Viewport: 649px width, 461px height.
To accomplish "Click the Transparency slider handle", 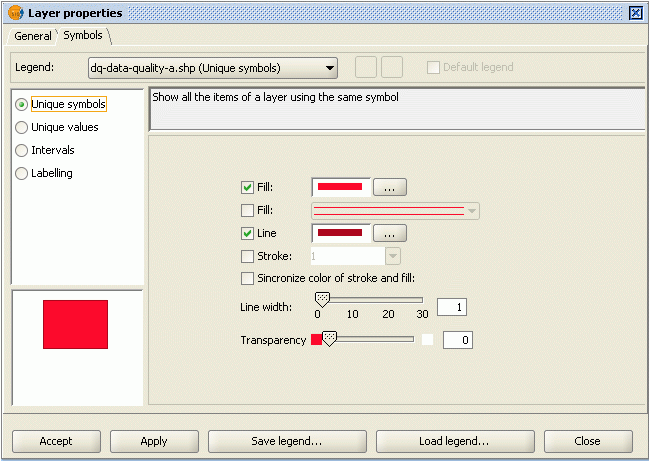I will point(329,339).
